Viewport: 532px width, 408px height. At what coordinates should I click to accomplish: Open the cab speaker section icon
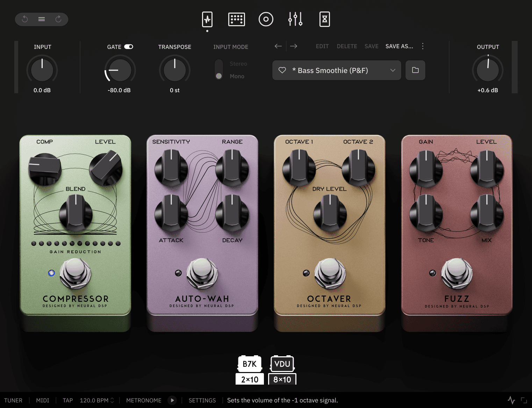[x=266, y=19]
